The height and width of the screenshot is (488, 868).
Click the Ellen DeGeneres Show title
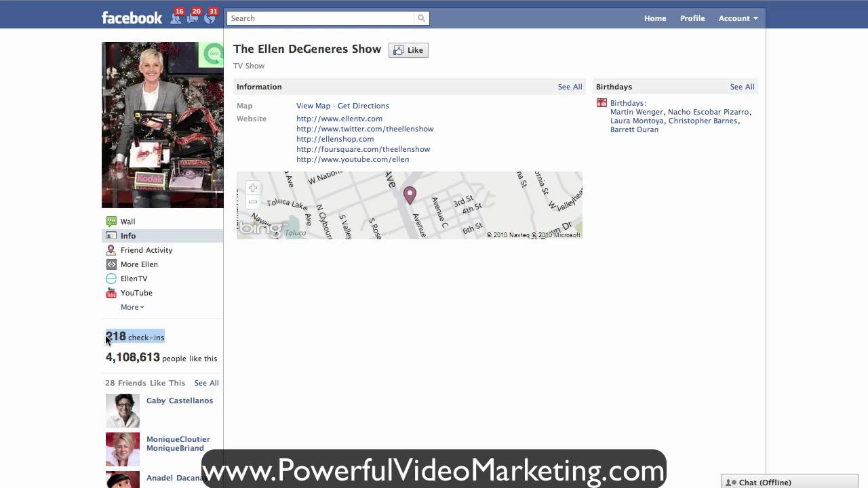[307, 49]
